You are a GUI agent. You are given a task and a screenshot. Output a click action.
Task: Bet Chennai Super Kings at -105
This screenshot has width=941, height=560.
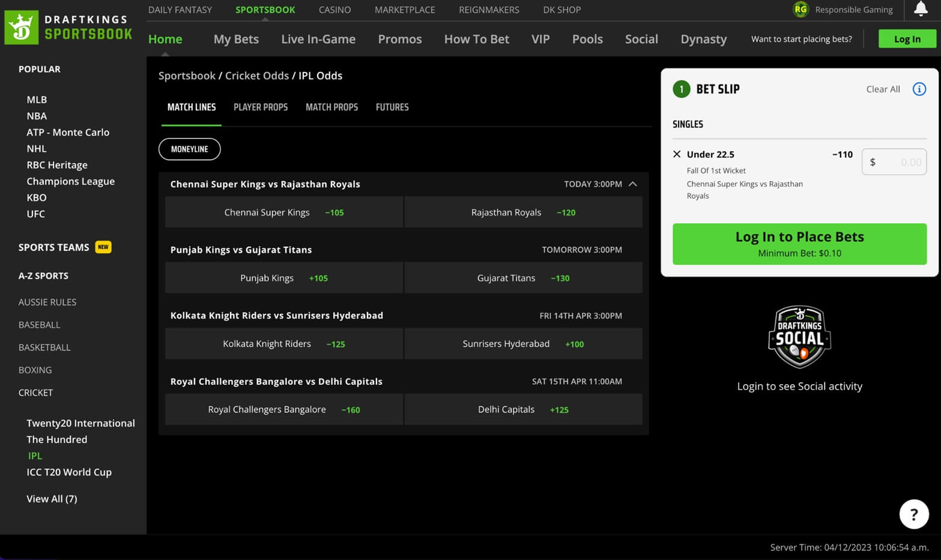[x=283, y=212]
